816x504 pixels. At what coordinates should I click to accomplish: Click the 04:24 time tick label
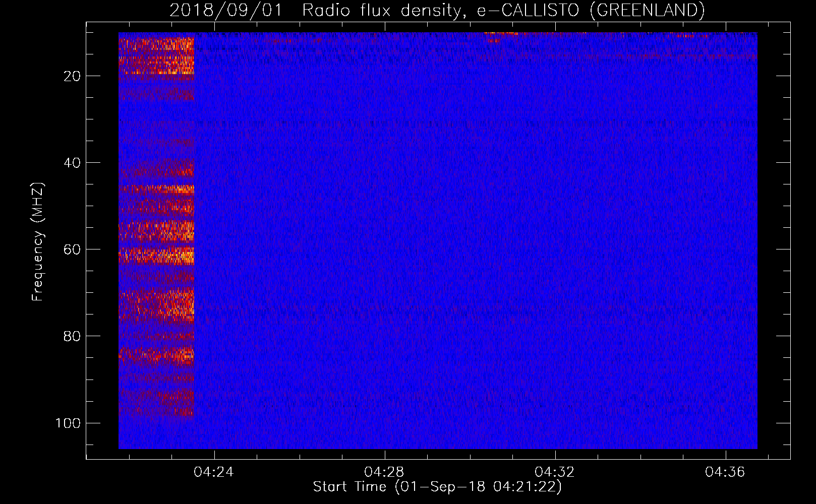point(214,472)
